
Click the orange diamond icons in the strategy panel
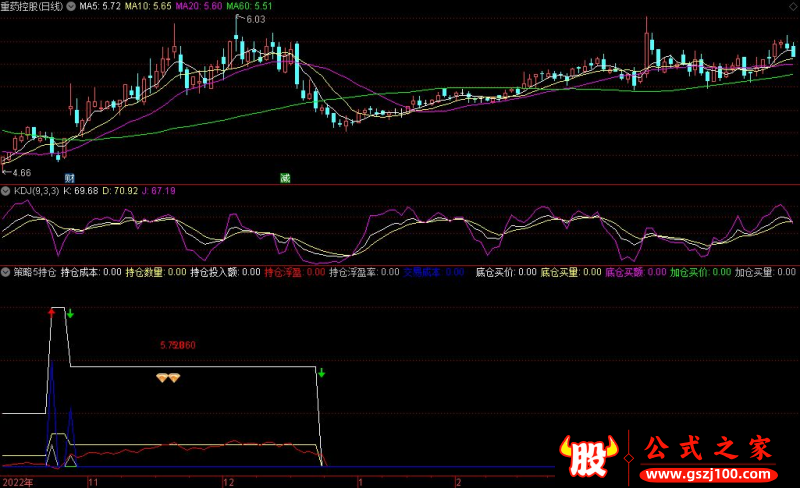click(x=167, y=377)
